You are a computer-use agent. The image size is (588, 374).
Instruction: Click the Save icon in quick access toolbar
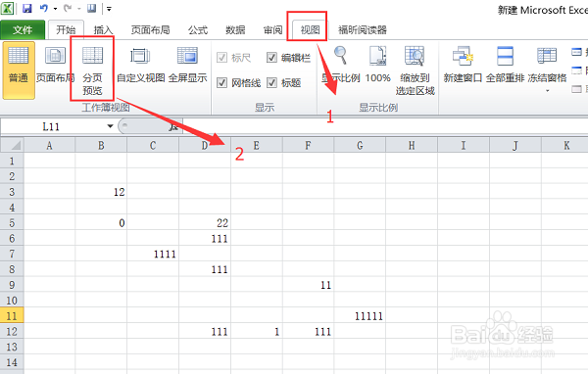27,8
